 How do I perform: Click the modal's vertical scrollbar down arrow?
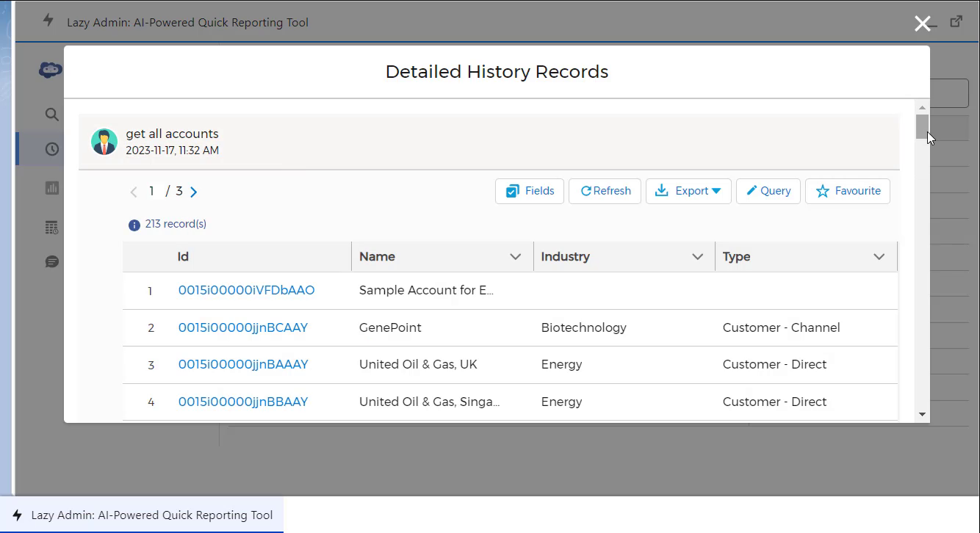coord(922,415)
